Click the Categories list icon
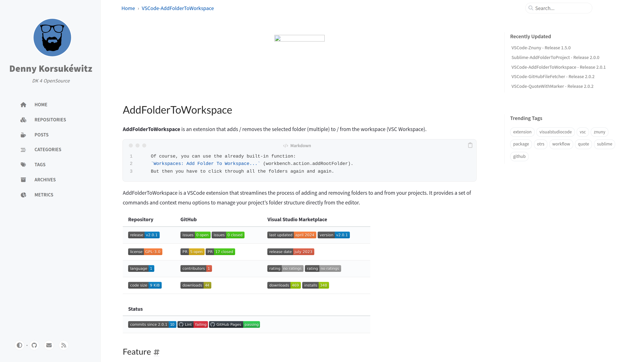Screen dimensions: 644x362 [x=23, y=150]
